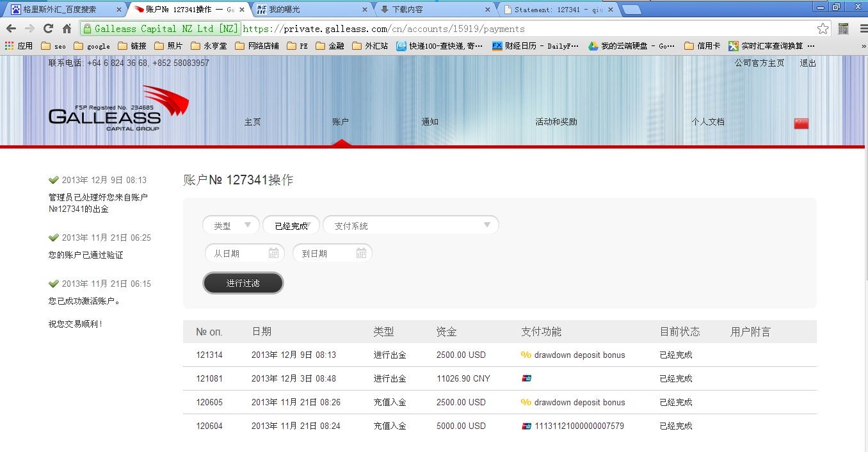
Task: Open the 快递100 bookmark
Action: pos(439,46)
